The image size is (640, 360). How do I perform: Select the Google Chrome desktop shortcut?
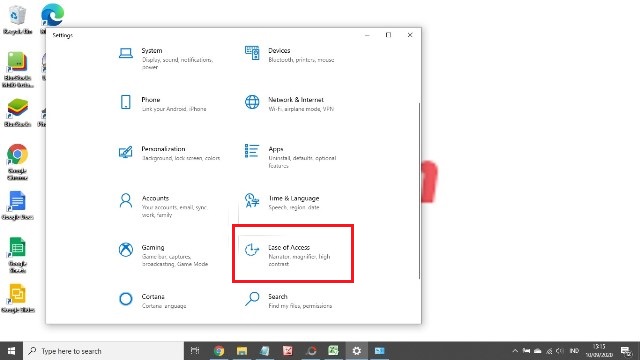17,162
